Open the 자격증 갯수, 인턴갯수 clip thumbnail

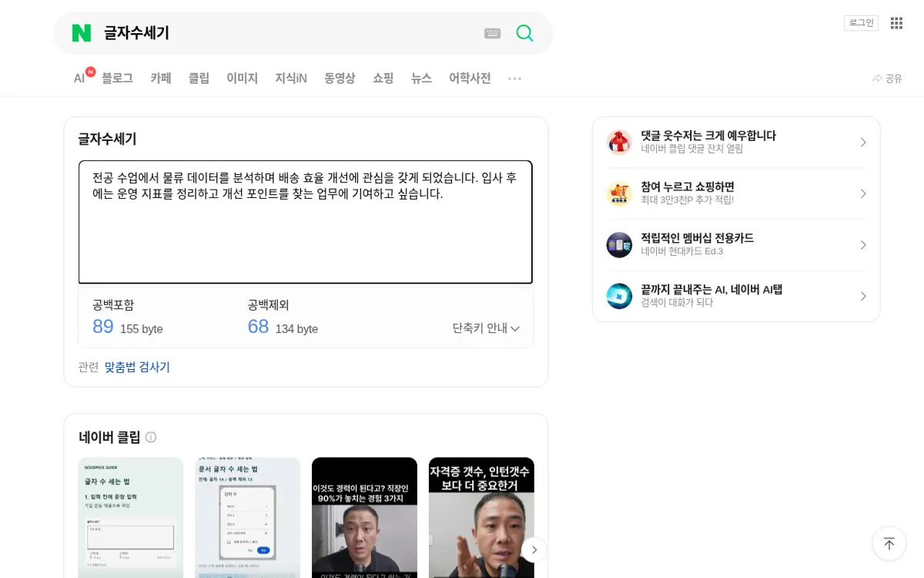tap(481, 517)
